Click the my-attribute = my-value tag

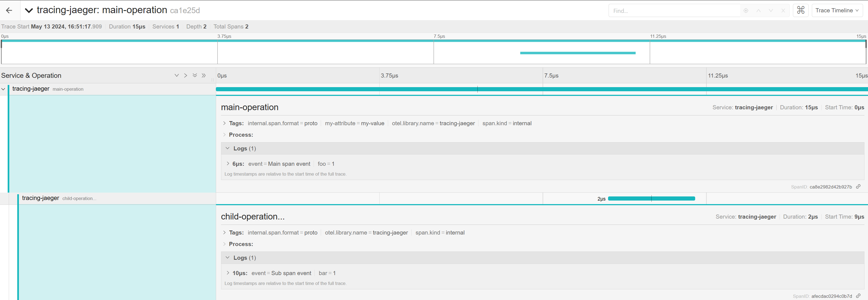pyautogui.click(x=354, y=123)
